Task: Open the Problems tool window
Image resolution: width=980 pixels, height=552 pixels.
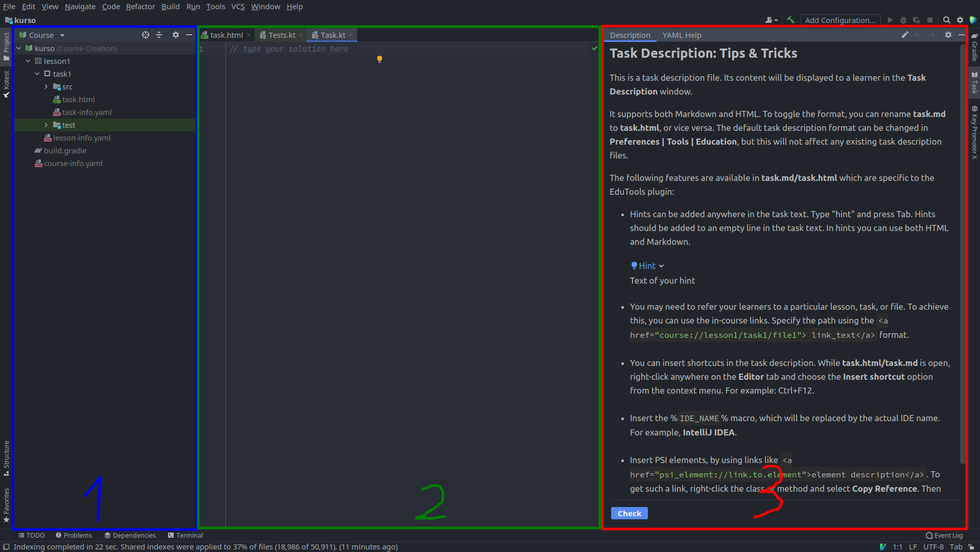Action: coord(74,535)
